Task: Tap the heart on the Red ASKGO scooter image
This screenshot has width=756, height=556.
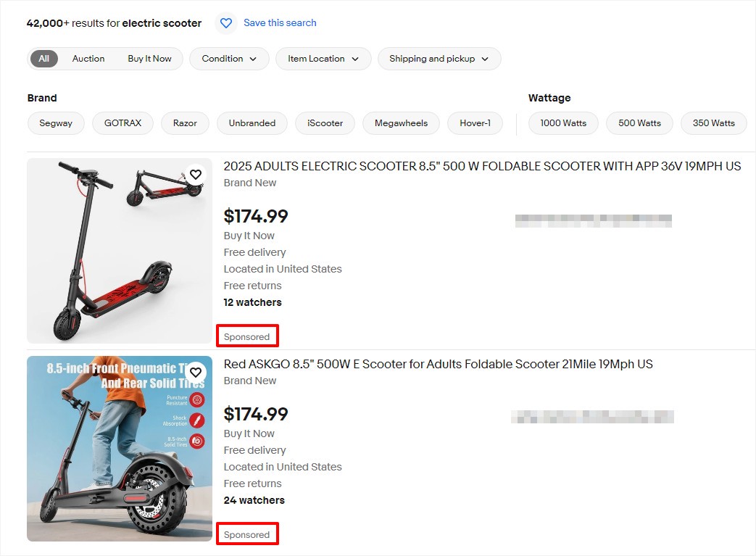Action: (195, 372)
